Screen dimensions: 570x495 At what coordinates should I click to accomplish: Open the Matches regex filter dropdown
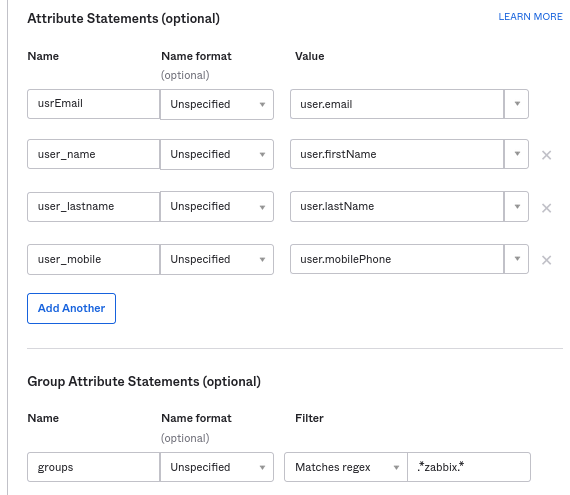tap(346, 467)
